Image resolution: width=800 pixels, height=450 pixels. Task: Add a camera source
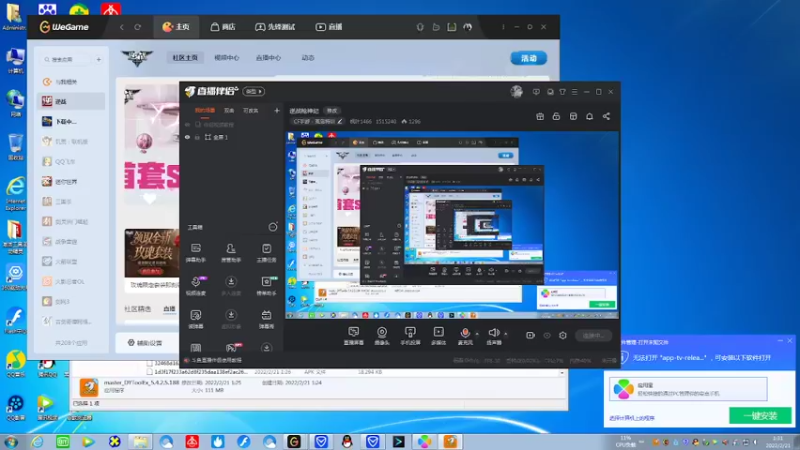coord(382,336)
